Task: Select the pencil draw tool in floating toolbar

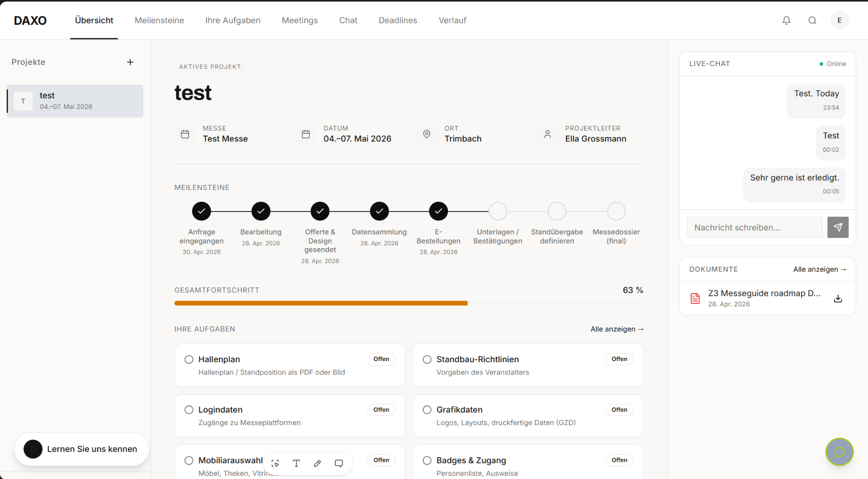Action: (x=317, y=463)
